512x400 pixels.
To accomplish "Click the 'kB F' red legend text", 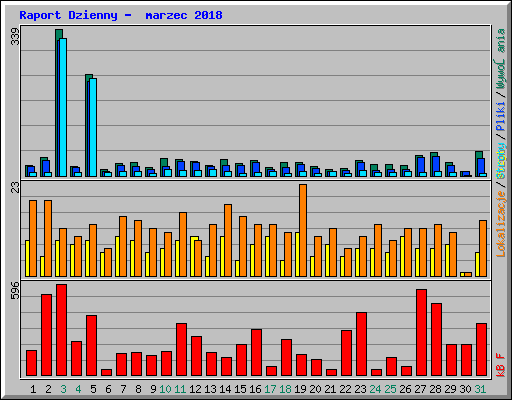I will click(501, 365).
